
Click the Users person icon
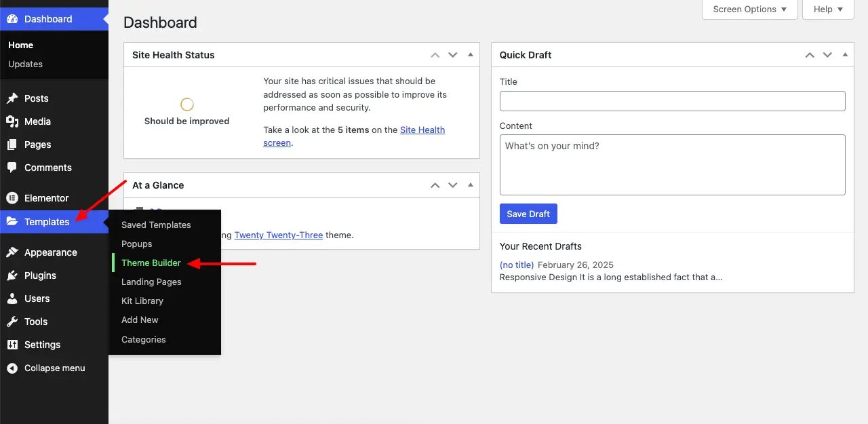point(12,298)
